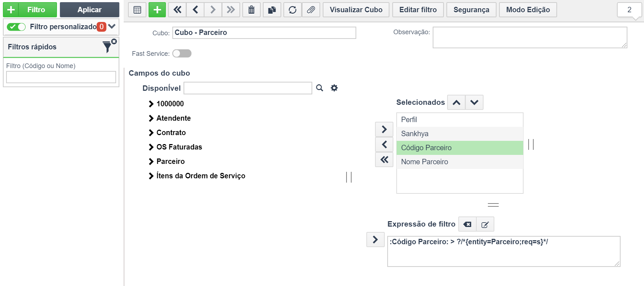
Task: Click splitter handle beside available fields
Action: tap(349, 177)
